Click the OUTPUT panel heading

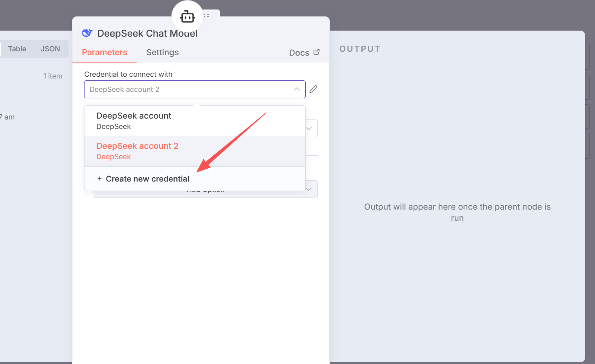360,49
